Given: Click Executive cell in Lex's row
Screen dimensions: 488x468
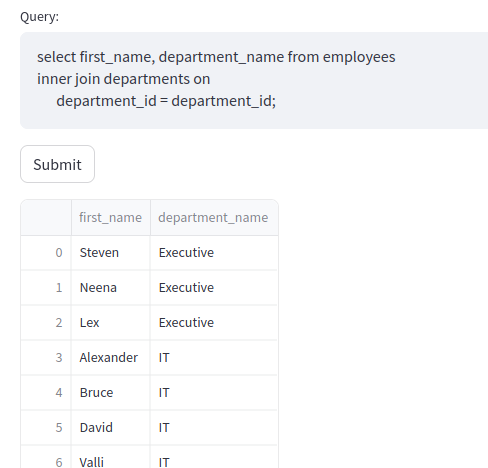Looking at the screenshot, I should 214,323.
